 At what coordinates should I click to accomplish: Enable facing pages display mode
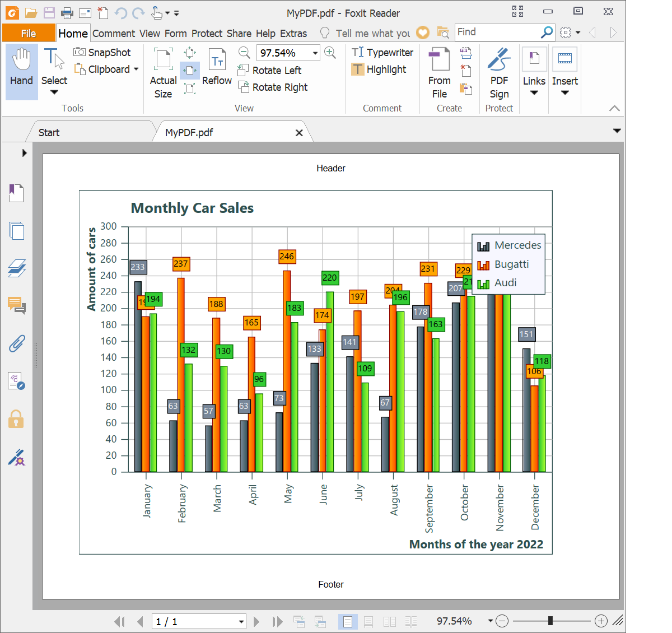coord(390,622)
